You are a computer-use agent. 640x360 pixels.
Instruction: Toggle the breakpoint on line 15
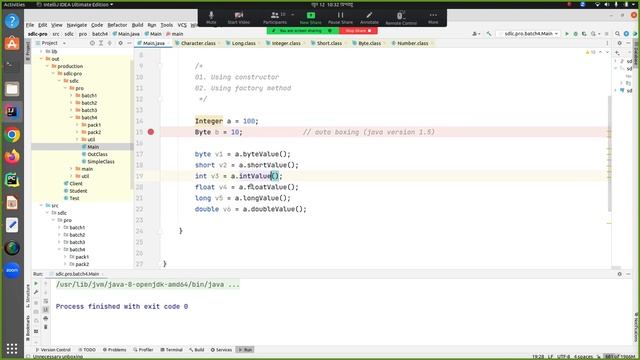(x=151, y=132)
